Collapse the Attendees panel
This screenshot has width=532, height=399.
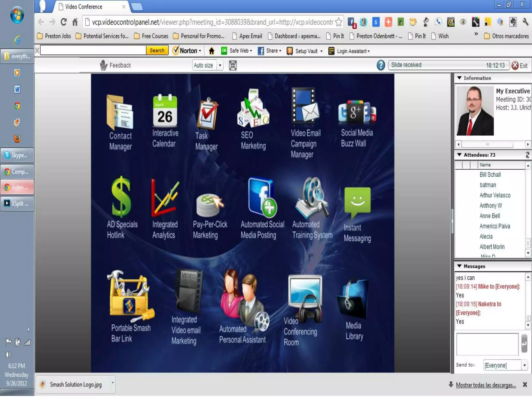pos(459,155)
